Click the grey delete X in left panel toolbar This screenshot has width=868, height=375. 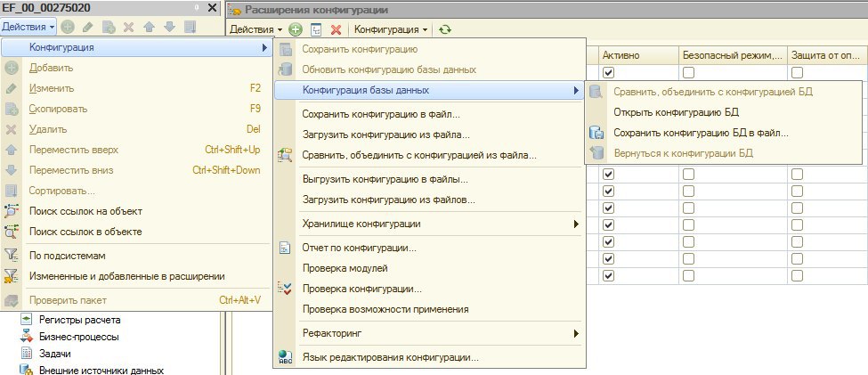click(128, 27)
